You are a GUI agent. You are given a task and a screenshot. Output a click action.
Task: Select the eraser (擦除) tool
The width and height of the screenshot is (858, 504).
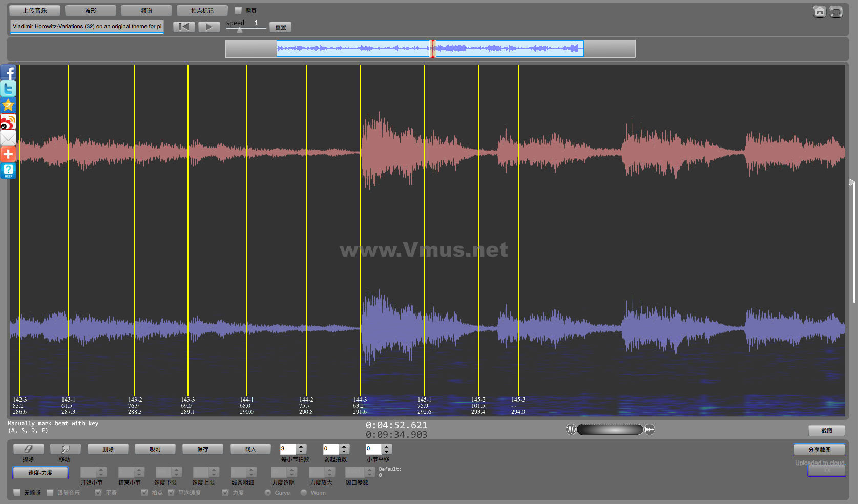28,449
